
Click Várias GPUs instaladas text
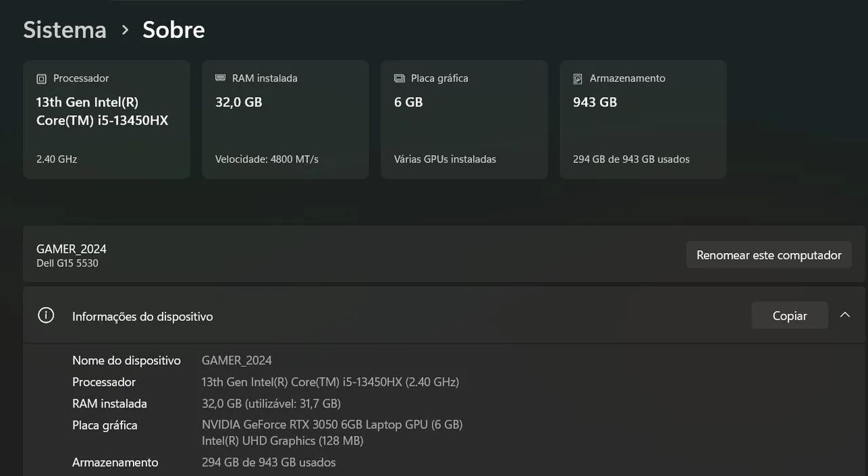point(445,159)
